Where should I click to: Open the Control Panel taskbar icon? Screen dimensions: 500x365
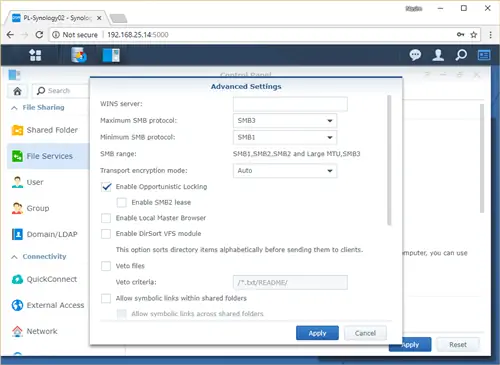point(111,55)
